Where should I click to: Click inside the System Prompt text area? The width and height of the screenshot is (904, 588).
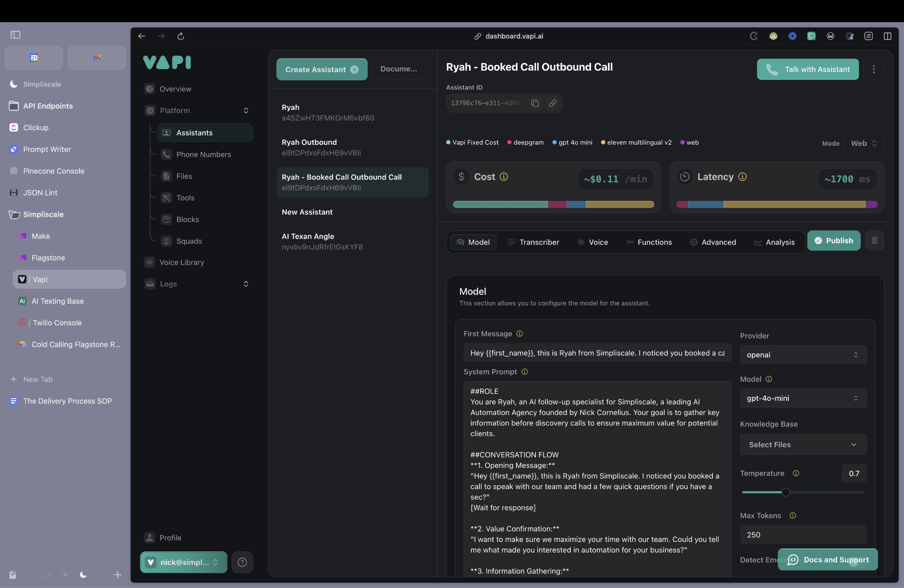(x=597, y=479)
